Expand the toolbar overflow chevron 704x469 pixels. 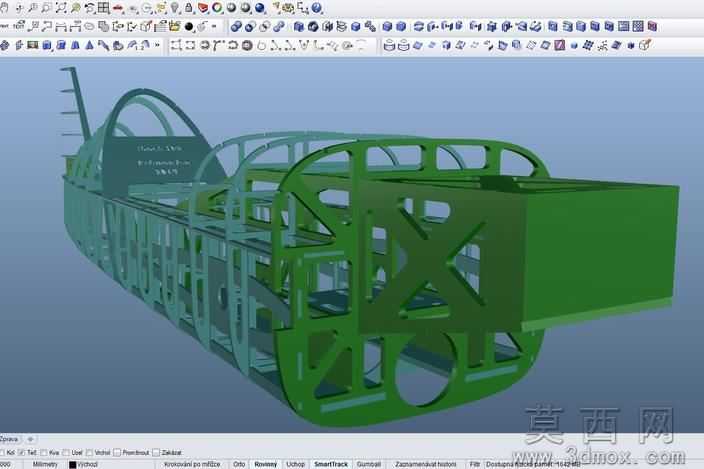tap(157, 45)
